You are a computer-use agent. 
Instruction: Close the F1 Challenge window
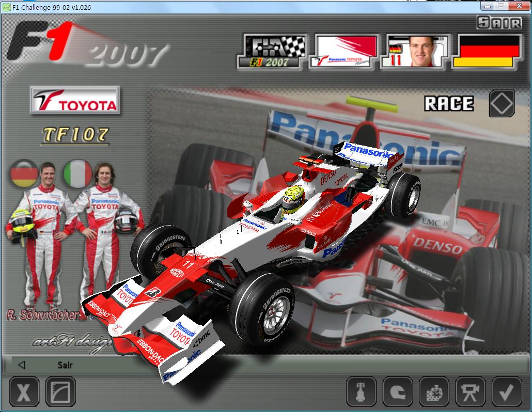pos(519,6)
